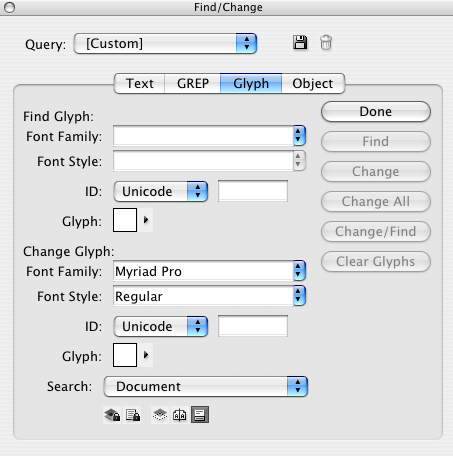Click the Change Glyph preview box

[125, 355]
